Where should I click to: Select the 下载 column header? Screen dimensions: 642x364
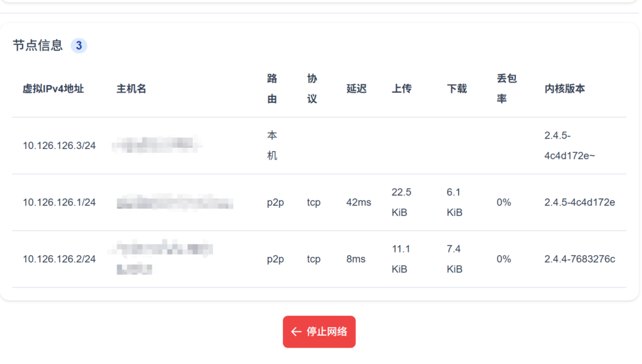[x=457, y=89]
